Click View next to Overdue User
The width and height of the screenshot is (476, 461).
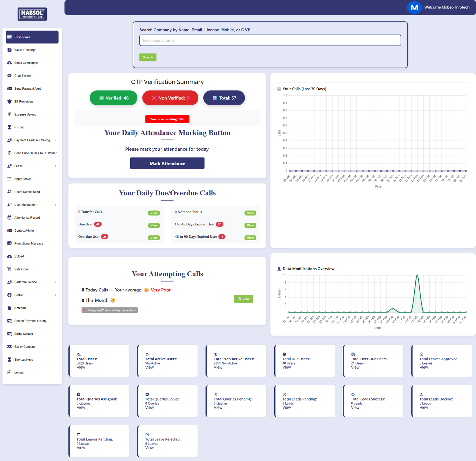click(154, 238)
